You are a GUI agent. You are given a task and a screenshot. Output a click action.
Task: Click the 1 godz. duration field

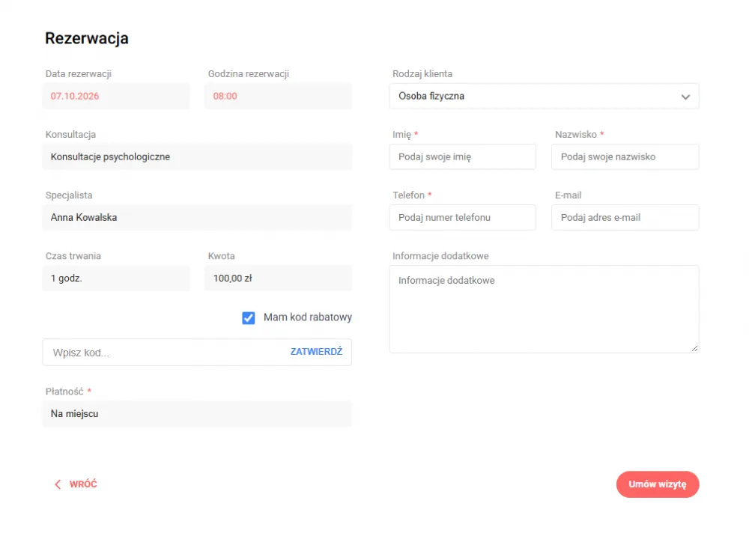tap(116, 279)
